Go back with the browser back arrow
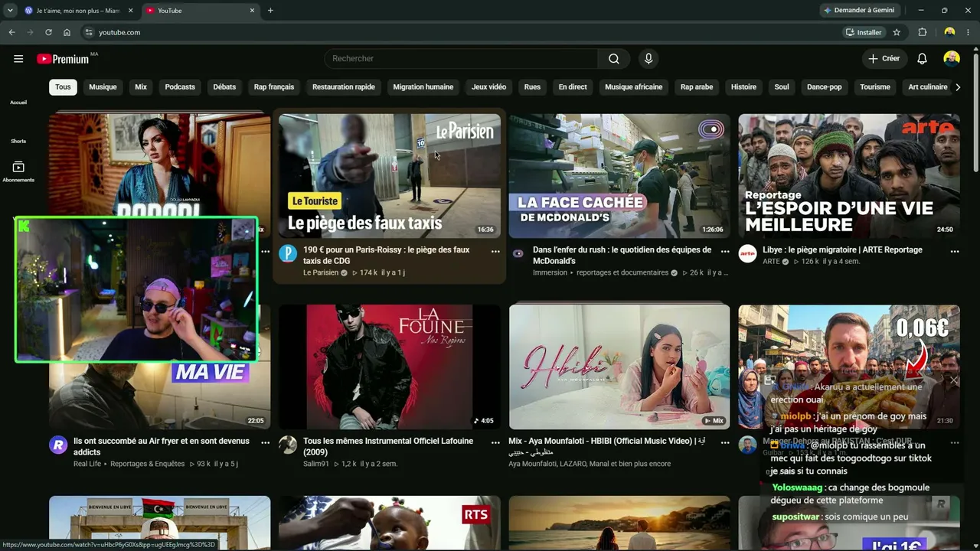980x551 pixels. [x=11, y=32]
